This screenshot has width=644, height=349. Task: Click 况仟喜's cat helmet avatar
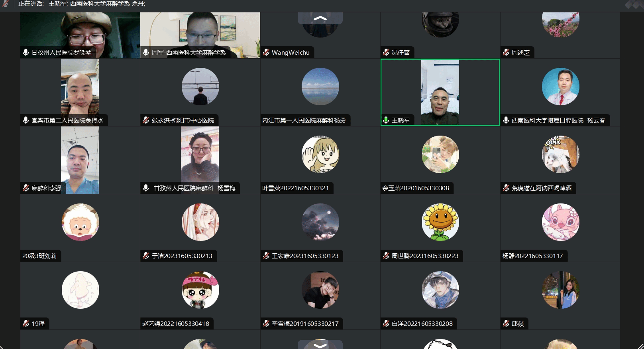[440, 24]
